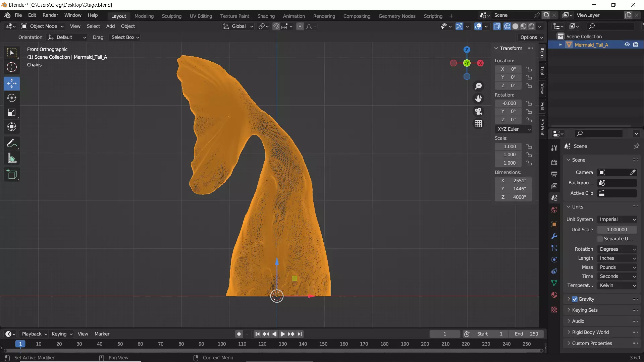Image resolution: width=644 pixels, height=362 pixels.
Task: Toggle proportional editing in header
Action: point(300,26)
